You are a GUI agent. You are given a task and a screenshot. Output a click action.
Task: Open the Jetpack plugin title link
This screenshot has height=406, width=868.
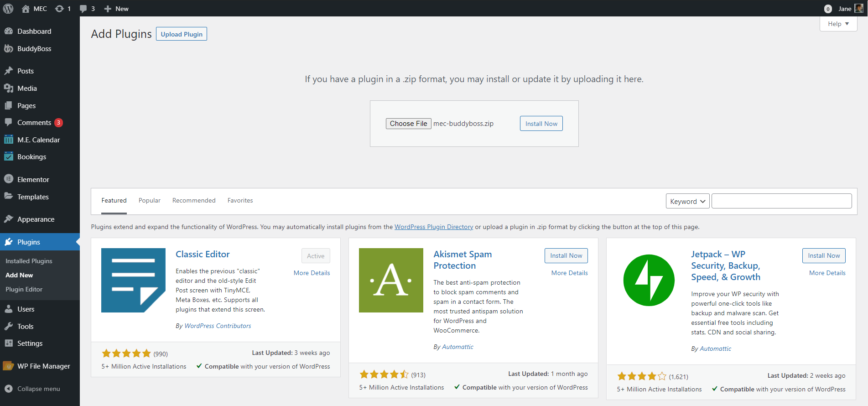[726, 265]
